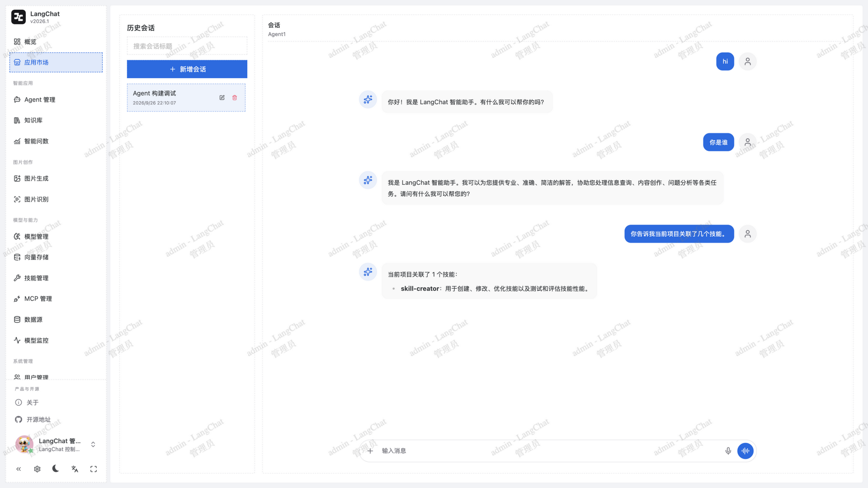The image size is (868, 488).
Task: Click the 向量存储 database icon
Action: click(x=17, y=257)
